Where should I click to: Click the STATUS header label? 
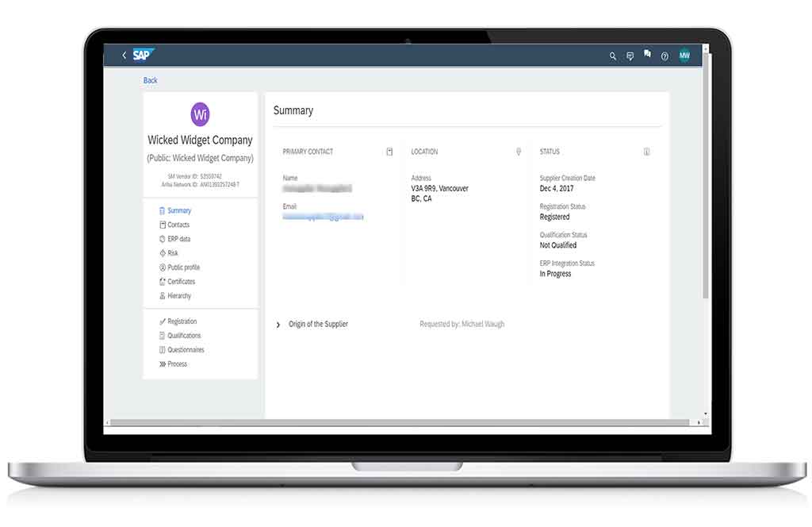(x=550, y=152)
